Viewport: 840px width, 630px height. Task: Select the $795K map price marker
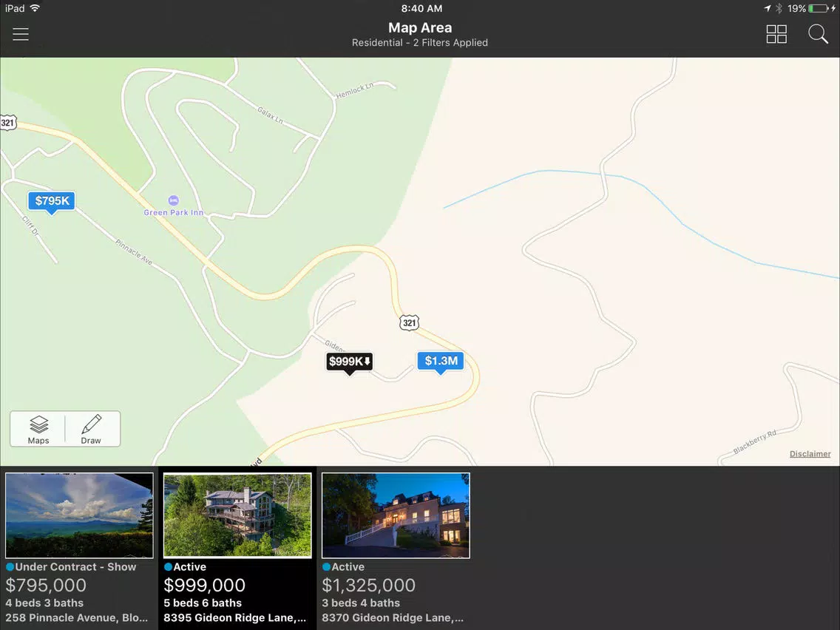[x=52, y=203]
